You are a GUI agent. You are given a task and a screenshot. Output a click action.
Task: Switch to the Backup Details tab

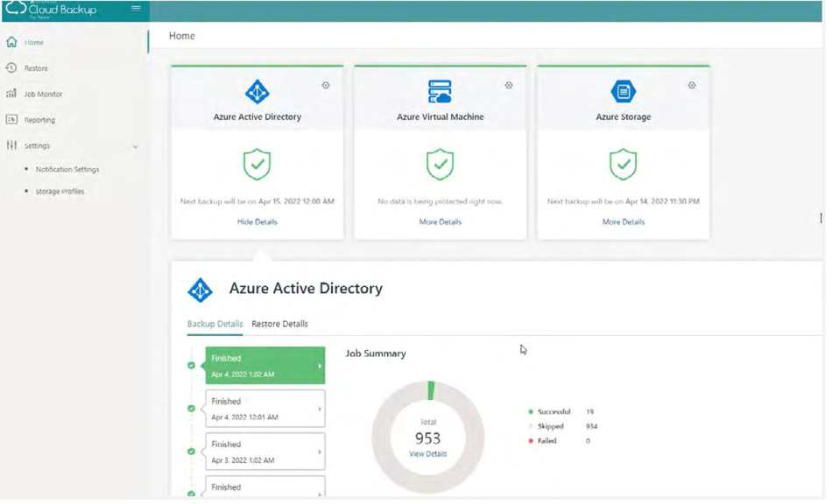pos(215,325)
